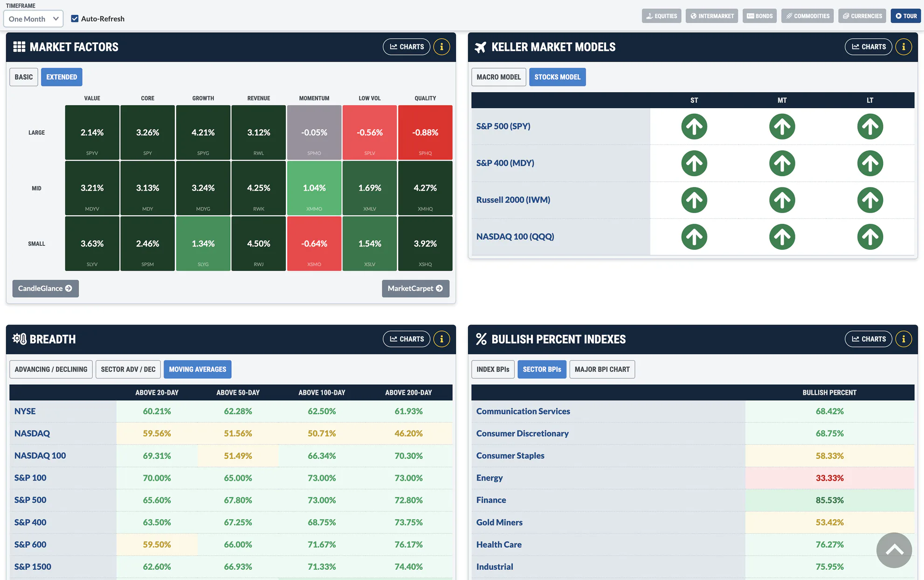Open Charts for Bullish Percent Indexes
924x580 pixels.
[x=869, y=339]
